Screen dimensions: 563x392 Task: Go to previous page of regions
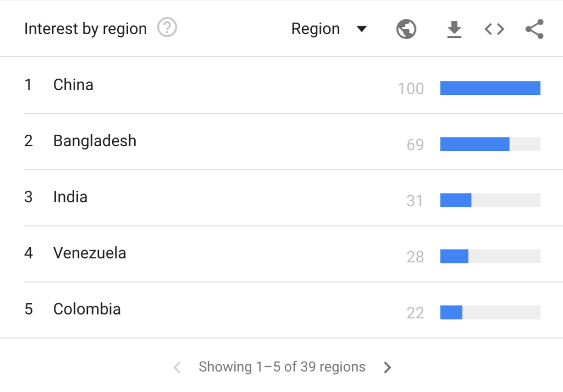[x=177, y=367]
